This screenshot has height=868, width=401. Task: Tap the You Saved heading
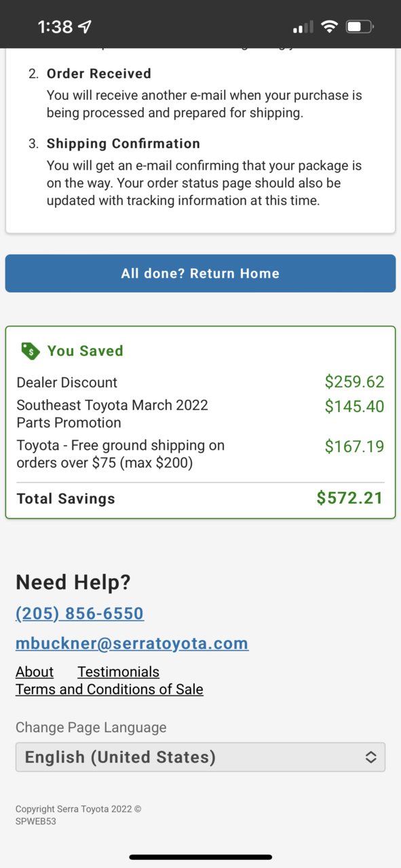[85, 351]
